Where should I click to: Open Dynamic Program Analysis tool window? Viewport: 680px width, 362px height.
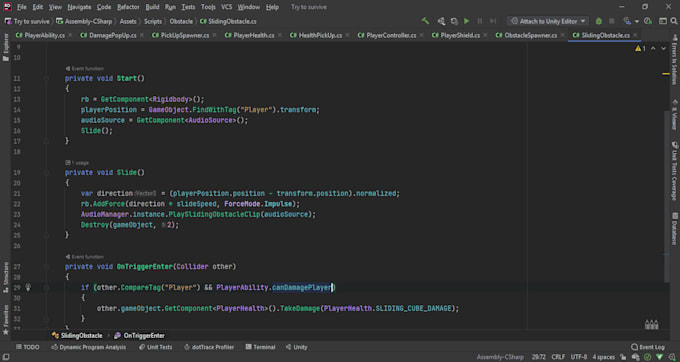point(88,347)
